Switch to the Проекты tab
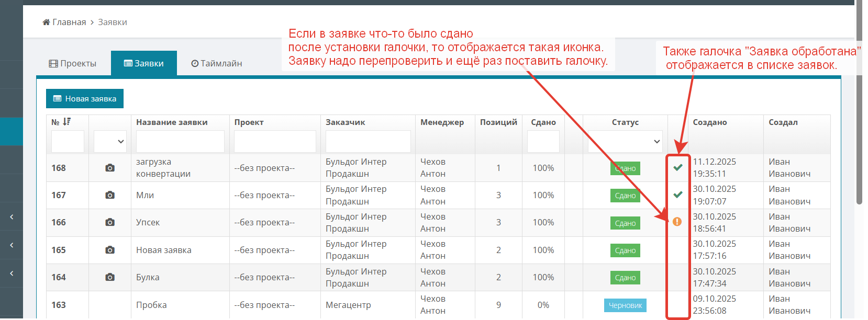This screenshot has width=868, height=320. (73, 63)
